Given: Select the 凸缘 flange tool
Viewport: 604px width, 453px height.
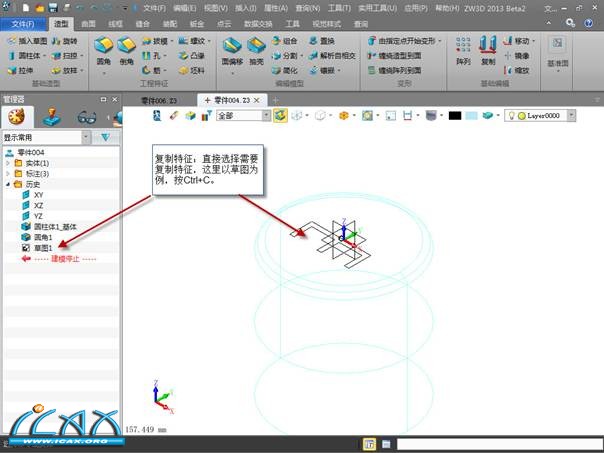Looking at the screenshot, I should (x=191, y=55).
